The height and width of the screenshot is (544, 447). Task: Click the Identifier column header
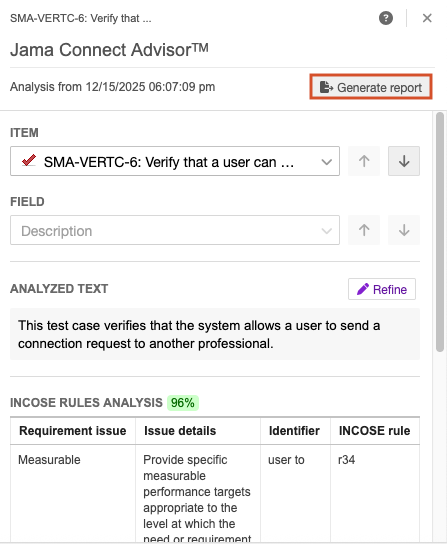click(295, 431)
